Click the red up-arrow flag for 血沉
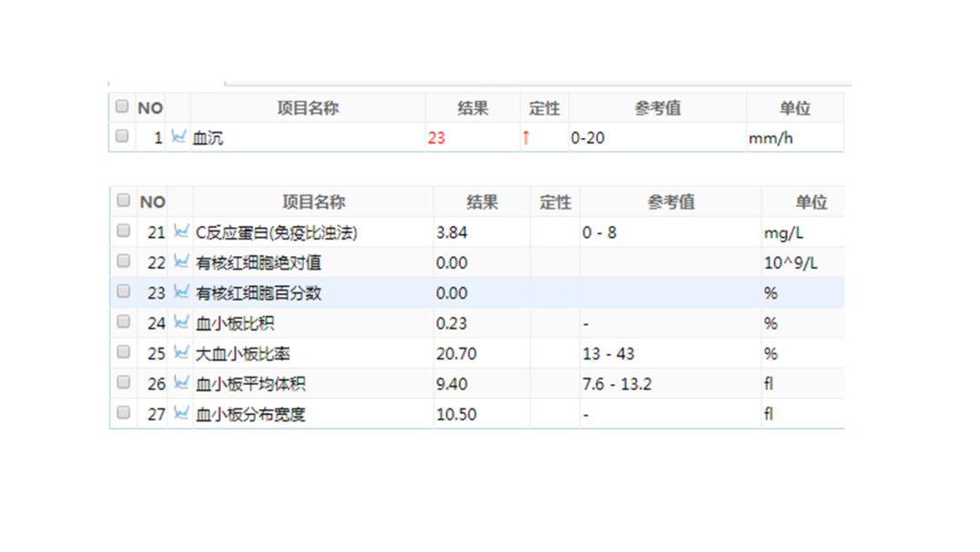Screen dimensions: 980x552 click(x=526, y=137)
